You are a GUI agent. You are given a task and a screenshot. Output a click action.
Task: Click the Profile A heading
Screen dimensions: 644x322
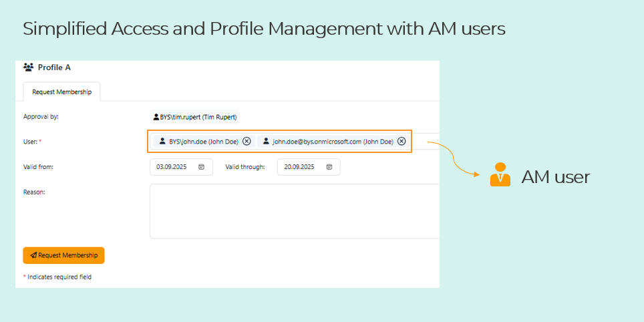click(54, 67)
